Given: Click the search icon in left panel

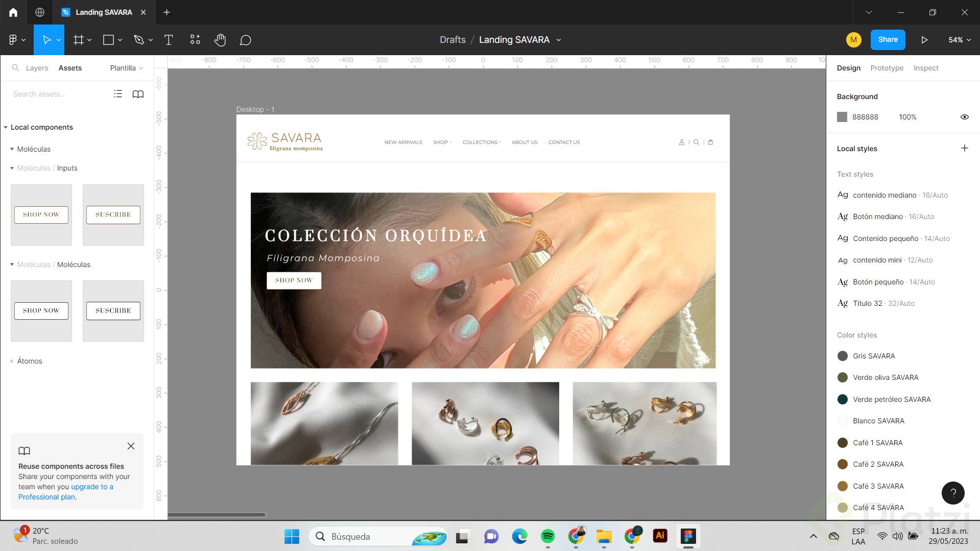Looking at the screenshot, I should 15,68.
